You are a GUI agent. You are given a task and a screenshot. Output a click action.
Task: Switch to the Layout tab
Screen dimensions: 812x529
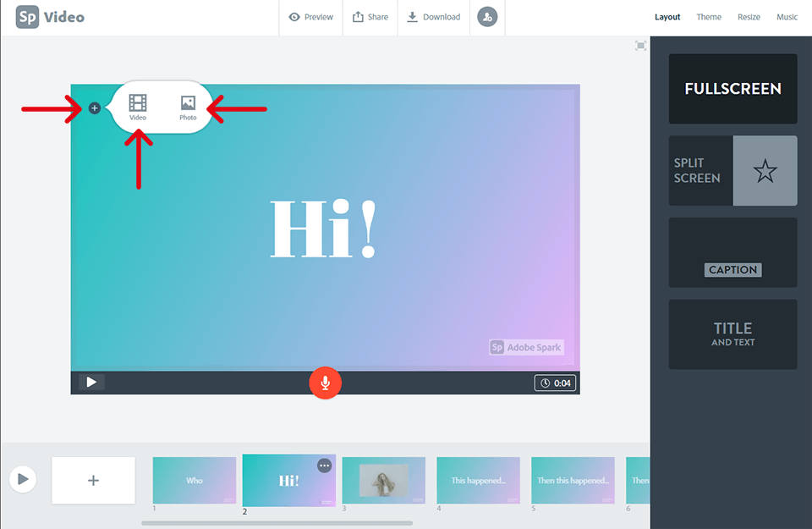coord(667,17)
